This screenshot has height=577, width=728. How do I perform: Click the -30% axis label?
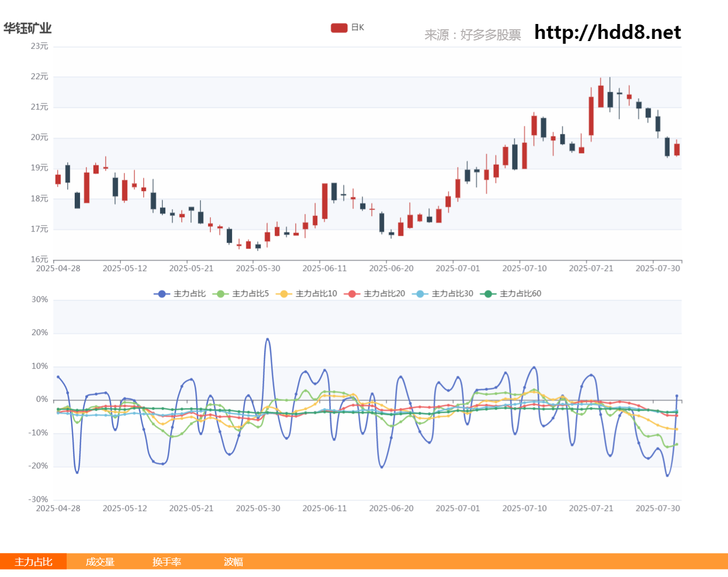pyautogui.click(x=38, y=500)
